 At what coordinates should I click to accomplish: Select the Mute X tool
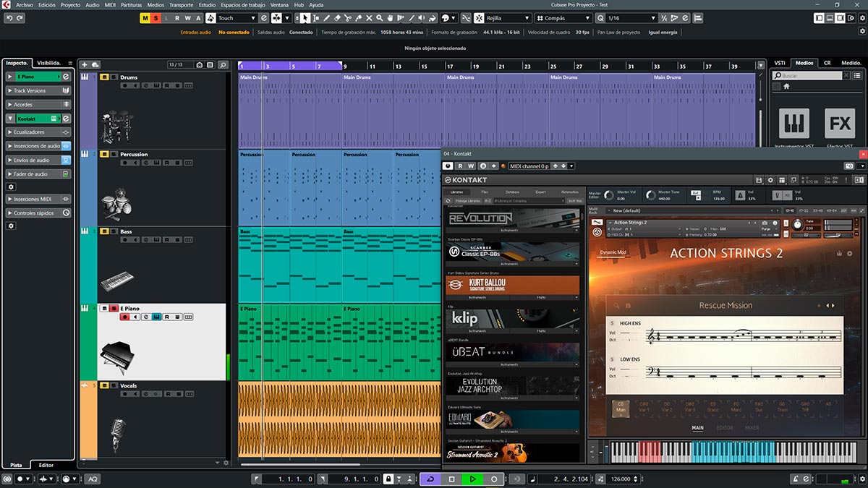(370, 18)
